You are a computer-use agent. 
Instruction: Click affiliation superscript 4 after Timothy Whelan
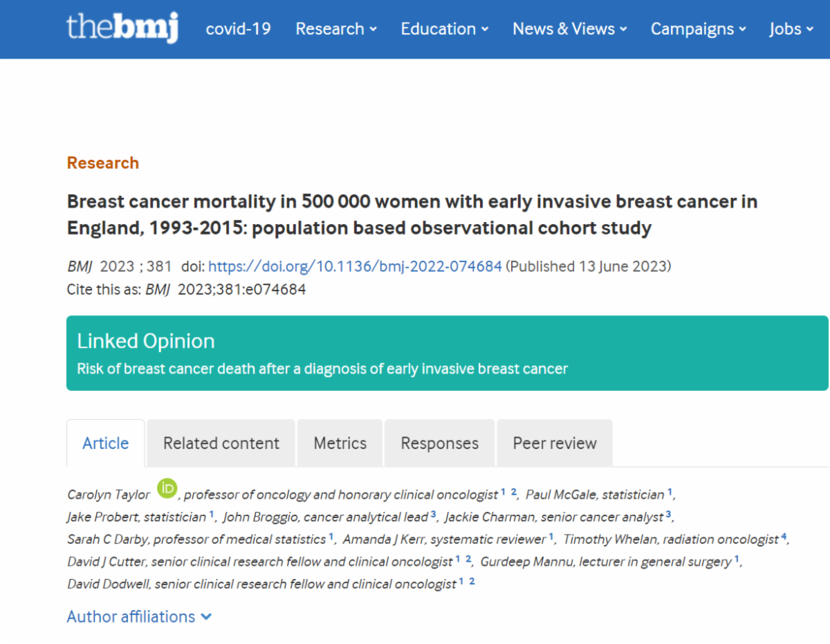pyautogui.click(x=784, y=536)
